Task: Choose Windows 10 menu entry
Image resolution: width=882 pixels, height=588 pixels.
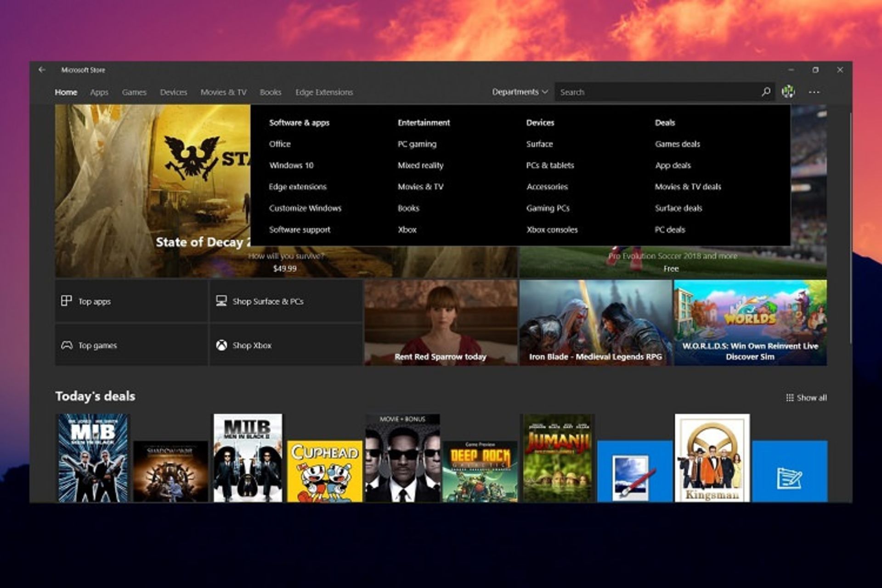Action: [x=291, y=165]
